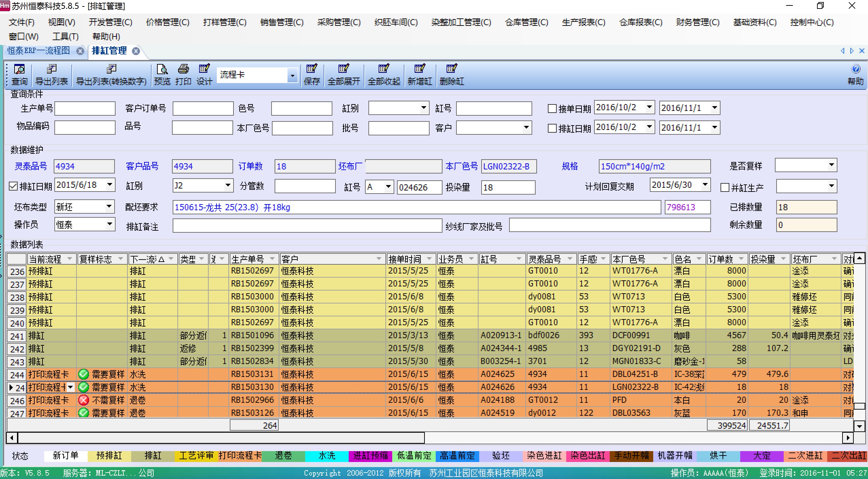
Task: Click the 全部展开 expand all icon
Action: click(344, 75)
